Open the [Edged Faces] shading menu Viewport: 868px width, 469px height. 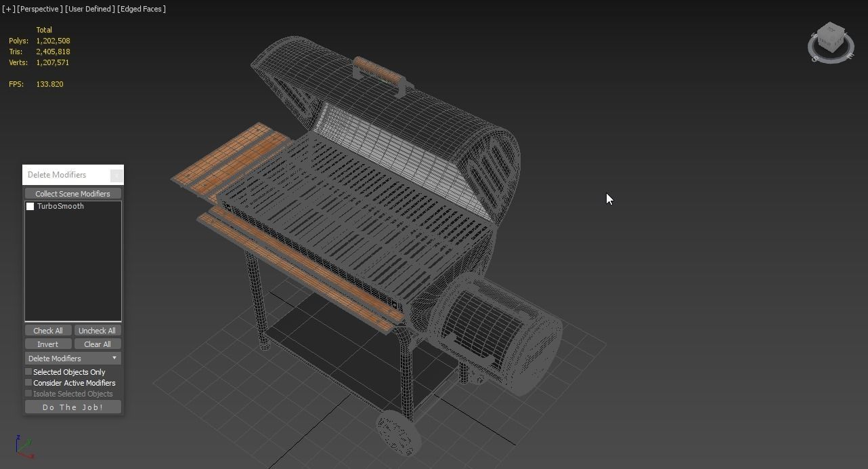pos(142,9)
